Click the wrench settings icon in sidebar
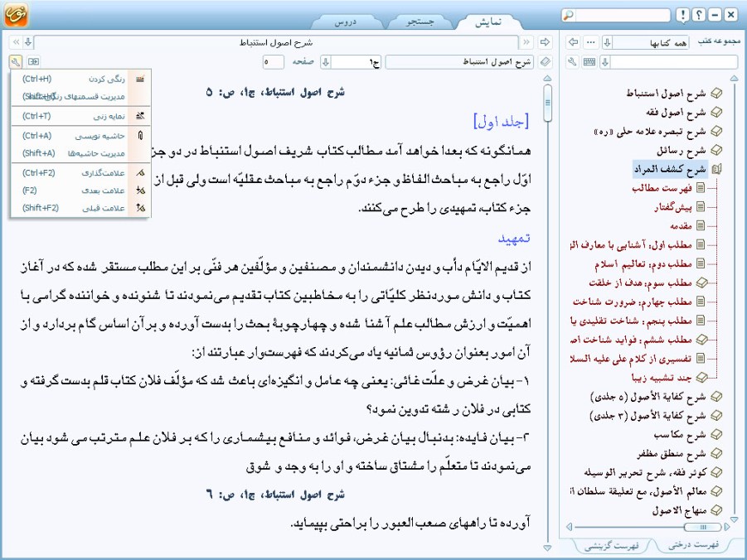 click(x=572, y=61)
